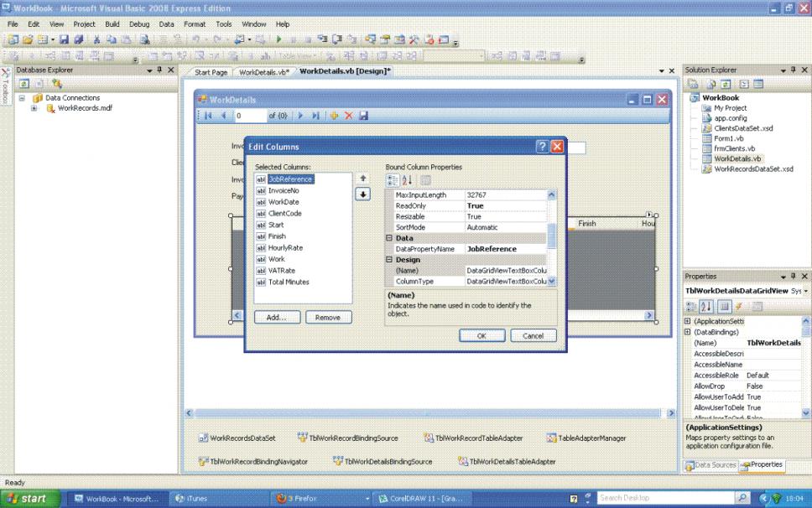Open the Debug menu
This screenshot has height=508, width=812.
[x=139, y=23]
